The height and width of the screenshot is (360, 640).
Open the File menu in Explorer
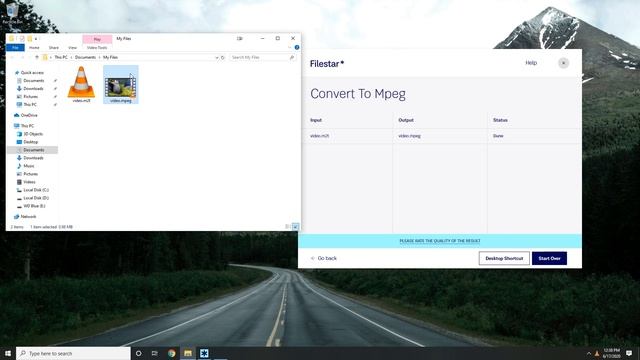point(16,48)
